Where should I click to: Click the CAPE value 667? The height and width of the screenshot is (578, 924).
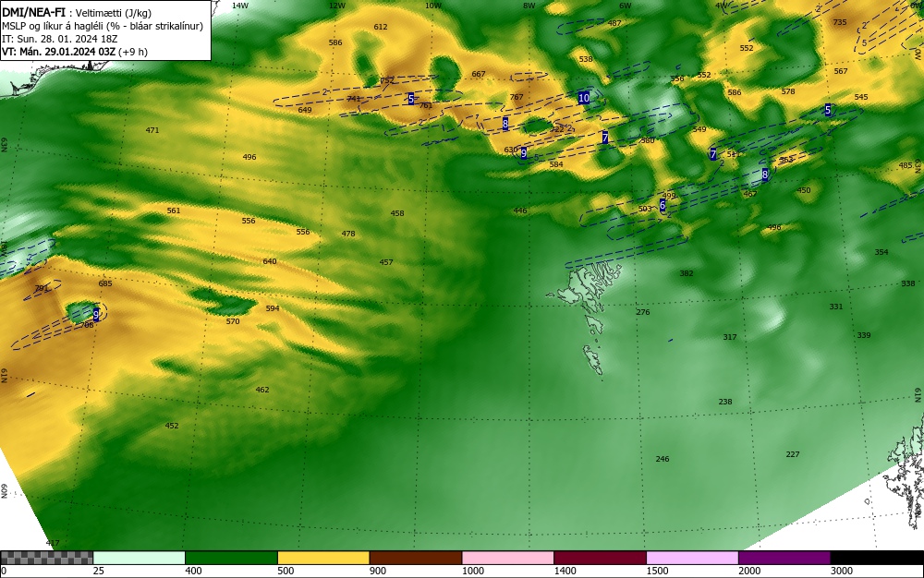pyautogui.click(x=479, y=74)
